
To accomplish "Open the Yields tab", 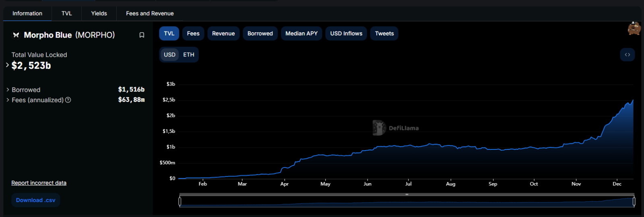I will pos(99,13).
